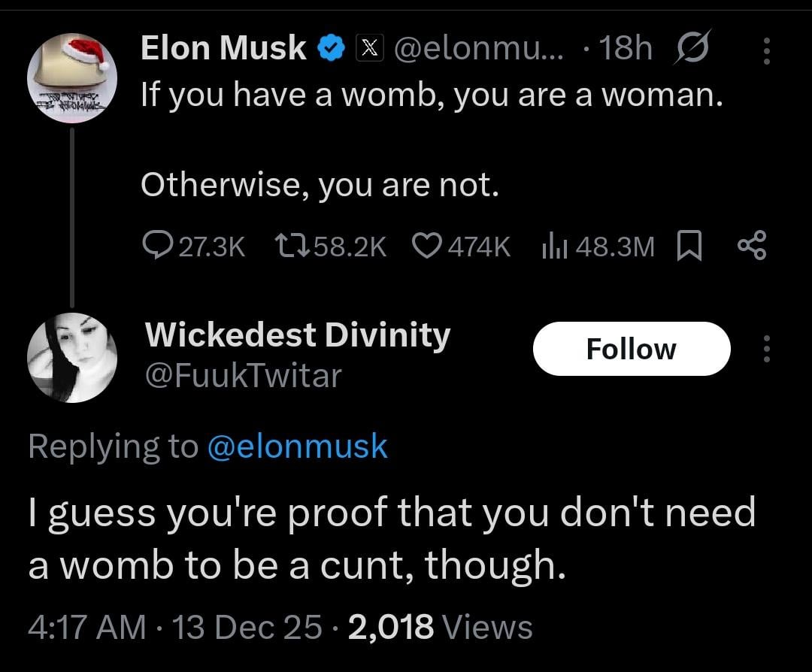812x672 pixels.
Task: Click the Wickedest Divinity display name
Action: [x=297, y=334]
